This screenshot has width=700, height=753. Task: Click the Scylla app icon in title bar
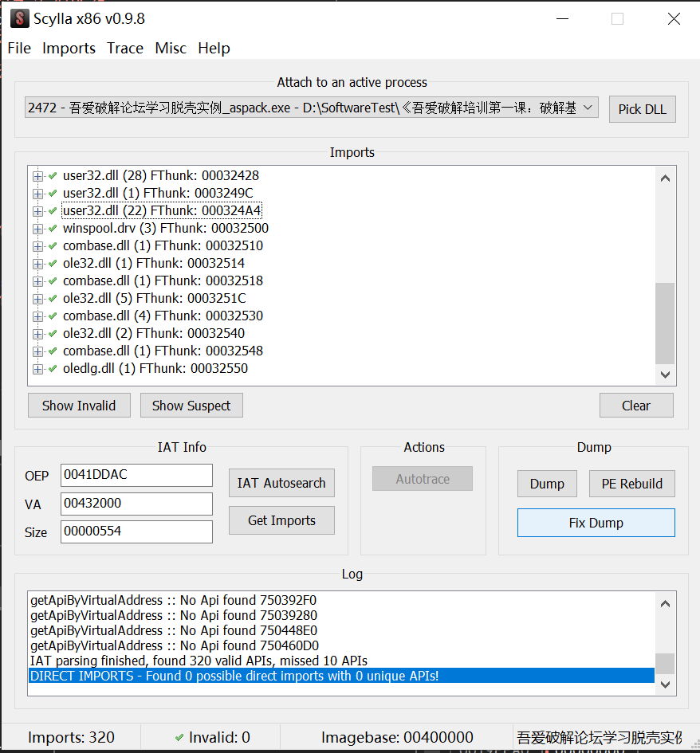pos(19,18)
